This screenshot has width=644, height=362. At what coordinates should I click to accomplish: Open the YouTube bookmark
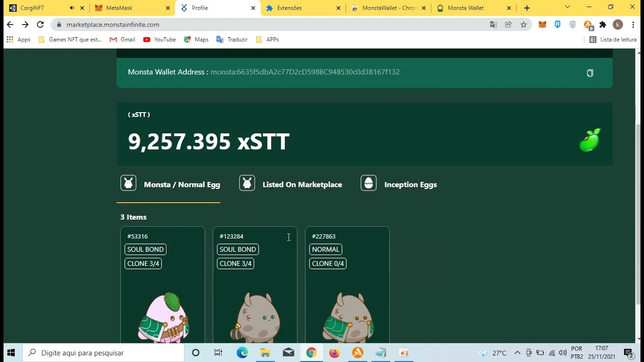[159, 39]
